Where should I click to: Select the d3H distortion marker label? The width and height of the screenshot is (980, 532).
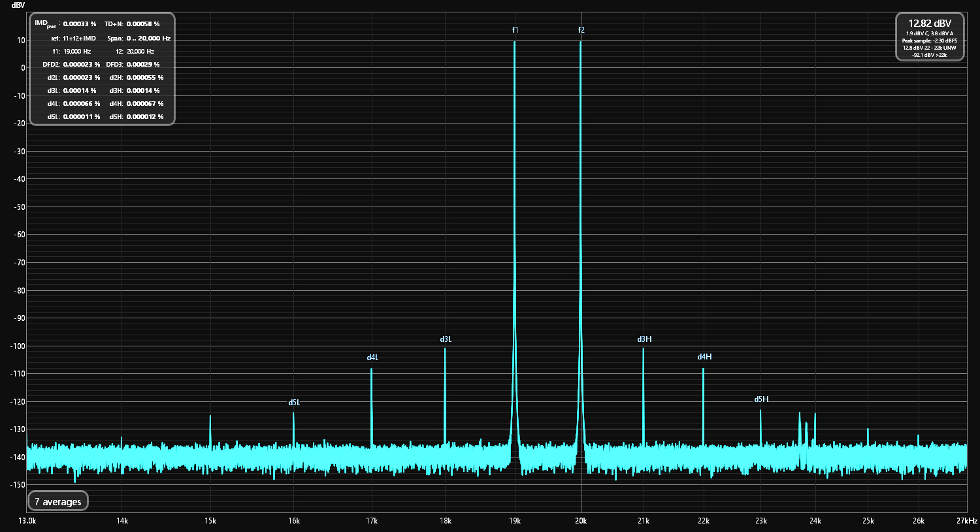[644, 339]
